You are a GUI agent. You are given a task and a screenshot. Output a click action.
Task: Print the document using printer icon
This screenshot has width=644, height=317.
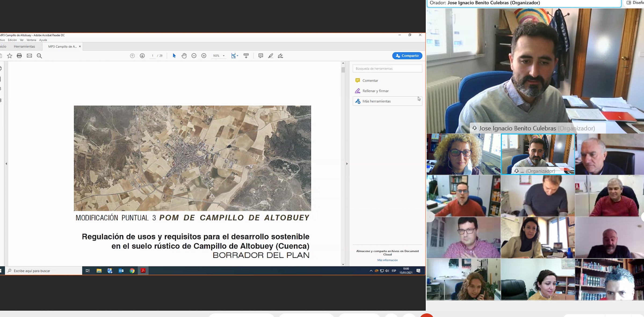tap(19, 56)
